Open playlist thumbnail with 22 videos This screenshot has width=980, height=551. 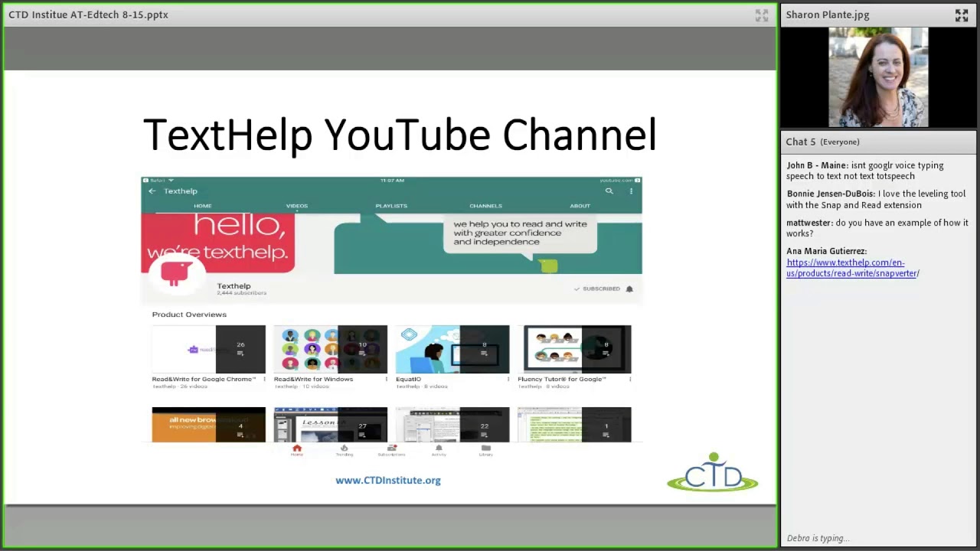point(452,425)
